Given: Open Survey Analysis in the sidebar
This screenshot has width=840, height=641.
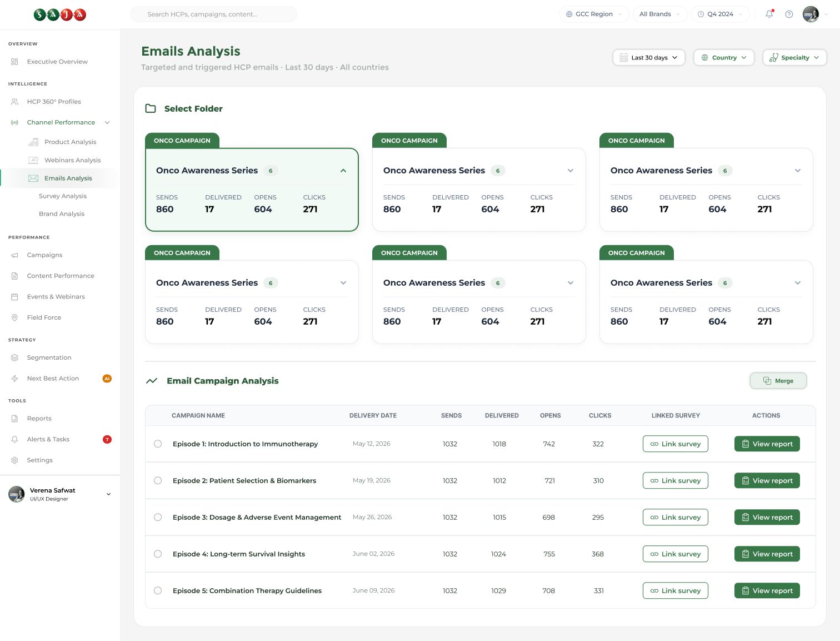Looking at the screenshot, I should pyautogui.click(x=63, y=196).
